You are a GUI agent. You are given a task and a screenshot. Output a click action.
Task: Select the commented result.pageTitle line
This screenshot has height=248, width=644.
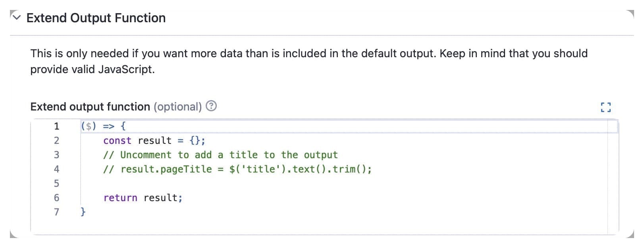[237, 169]
